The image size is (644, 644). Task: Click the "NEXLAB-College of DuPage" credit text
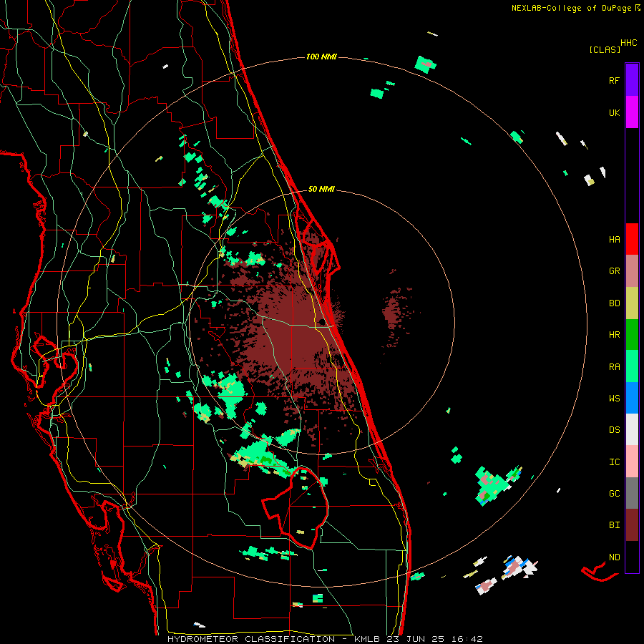coord(571,8)
